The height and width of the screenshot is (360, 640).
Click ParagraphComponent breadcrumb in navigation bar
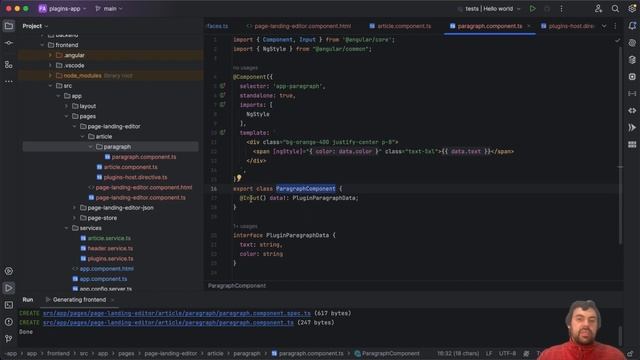[387, 353]
